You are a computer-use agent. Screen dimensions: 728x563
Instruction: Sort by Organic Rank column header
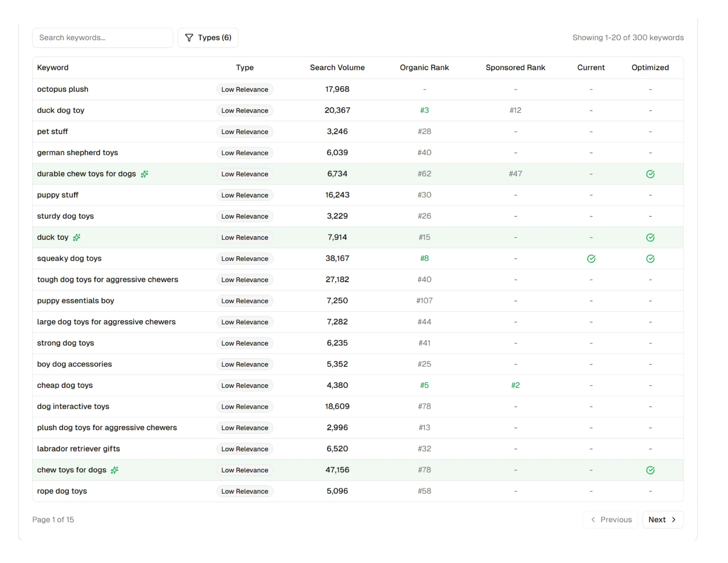(x=424, y=67)
